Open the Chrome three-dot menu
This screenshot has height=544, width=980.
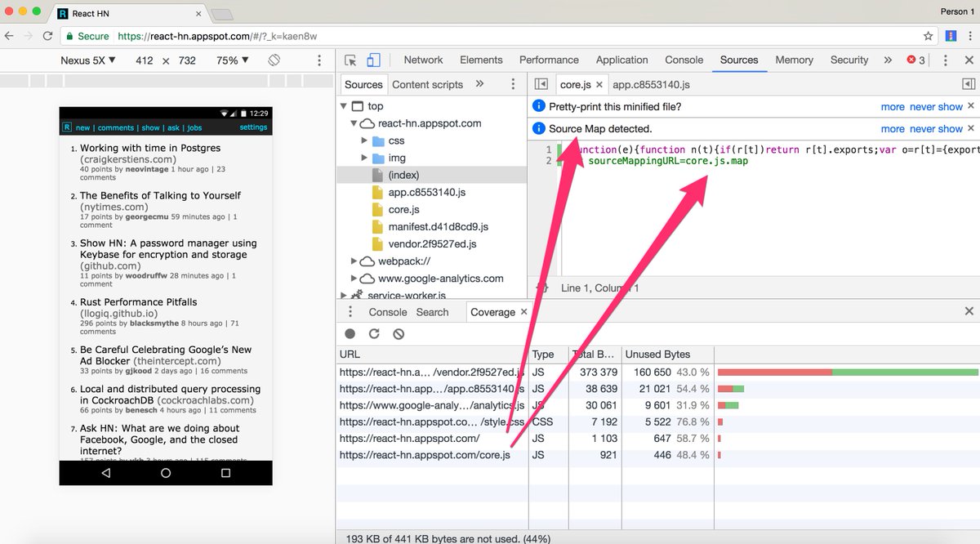tap(969, 36)
